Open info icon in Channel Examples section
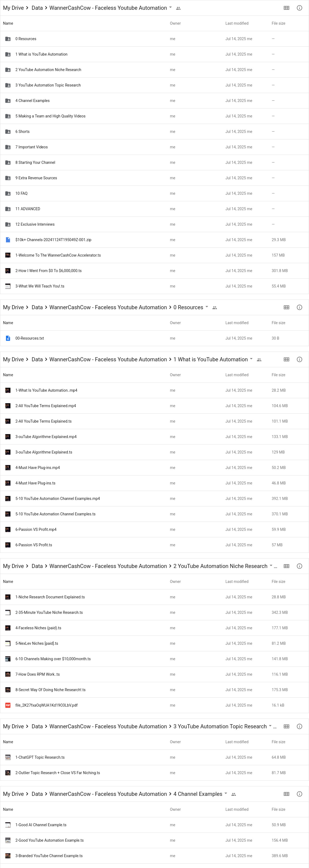Screen dimensions: 309x868 [299, 794]
